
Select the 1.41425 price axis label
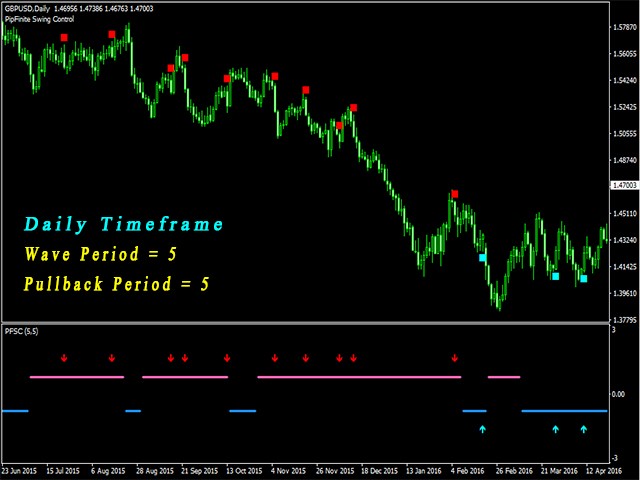coord(625,267)
